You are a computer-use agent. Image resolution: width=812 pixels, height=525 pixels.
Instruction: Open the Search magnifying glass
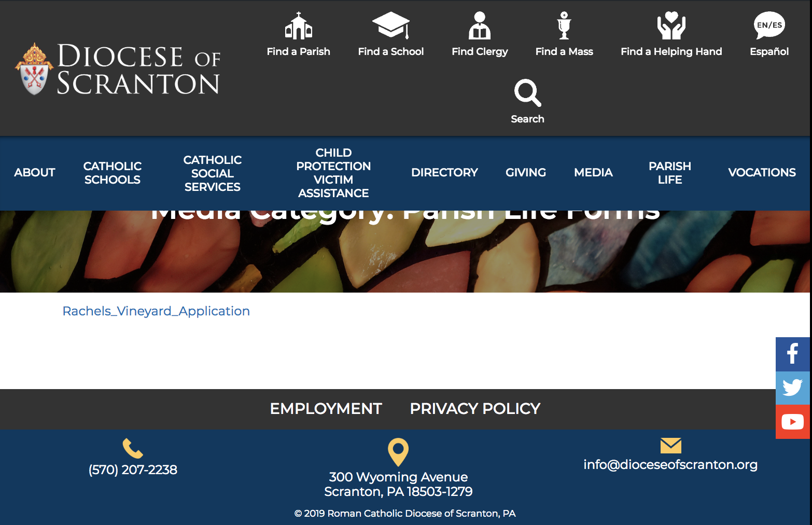(527, 93)
